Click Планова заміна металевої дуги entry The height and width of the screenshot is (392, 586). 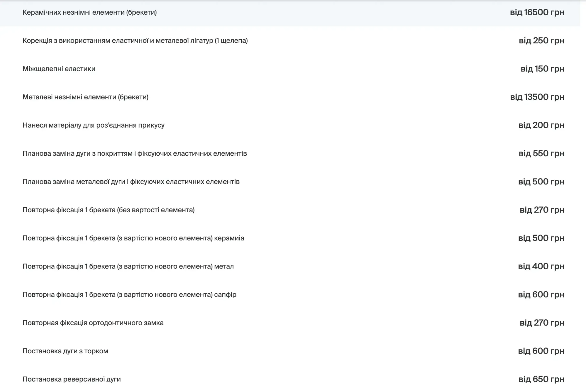(x=131, y=182)
